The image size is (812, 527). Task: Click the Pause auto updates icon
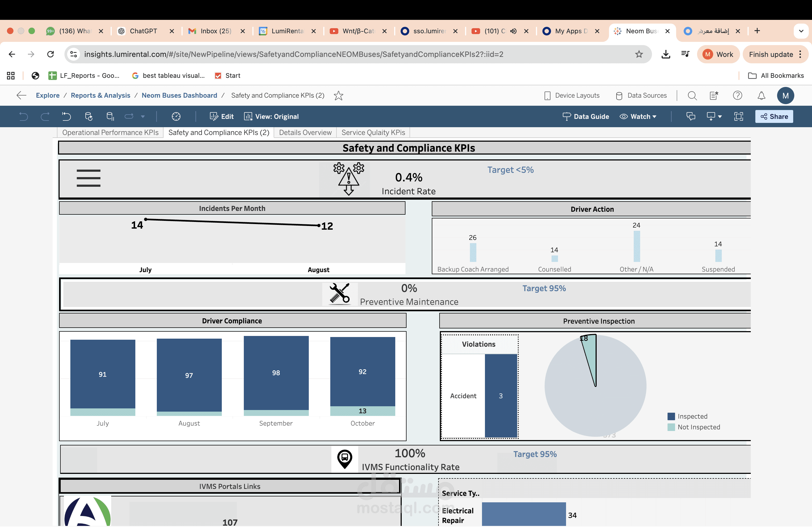click(x=110, y=116)
